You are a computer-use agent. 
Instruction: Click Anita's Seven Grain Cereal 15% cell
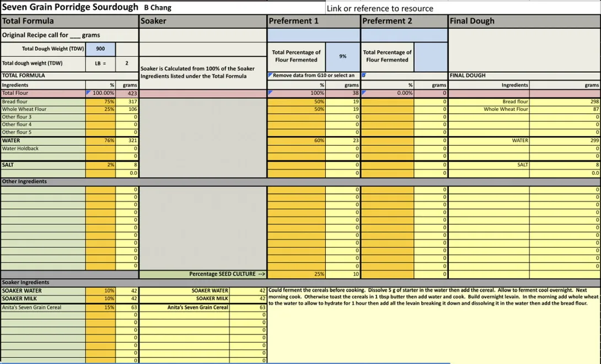100,307
